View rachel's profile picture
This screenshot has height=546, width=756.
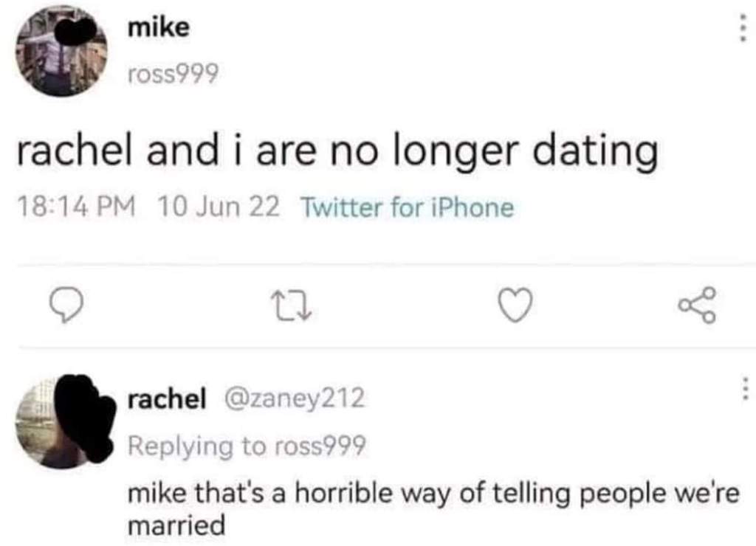pos(65,423)
